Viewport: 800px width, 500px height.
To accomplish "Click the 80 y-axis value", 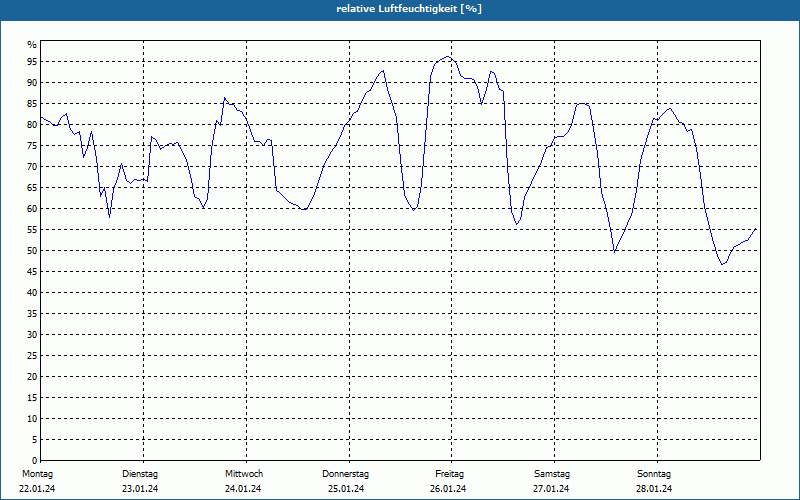I will pos(32,124).
